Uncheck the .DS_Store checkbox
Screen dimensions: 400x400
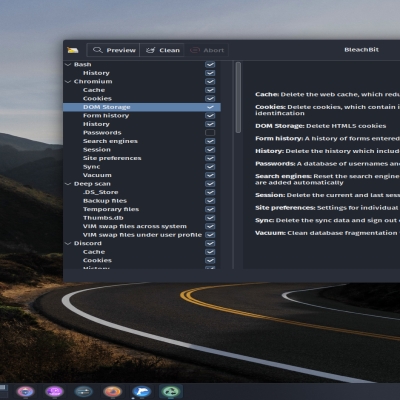click(210, 192)
